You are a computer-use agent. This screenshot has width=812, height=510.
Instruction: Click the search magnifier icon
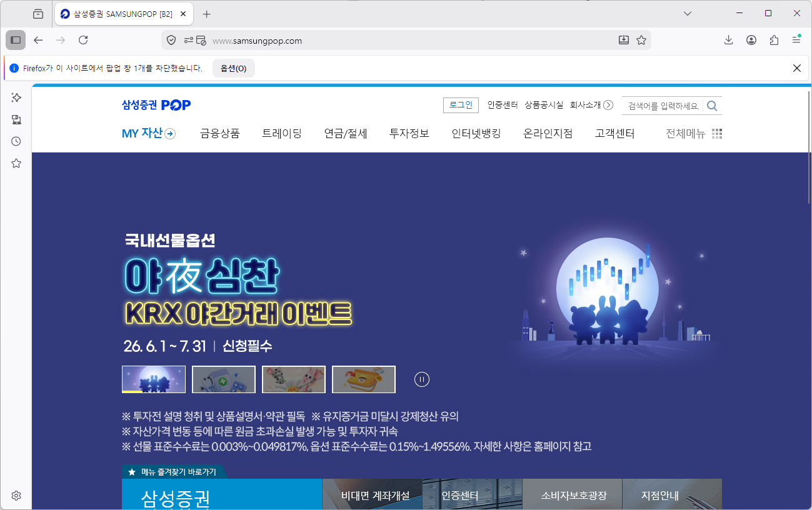point(712,106)
